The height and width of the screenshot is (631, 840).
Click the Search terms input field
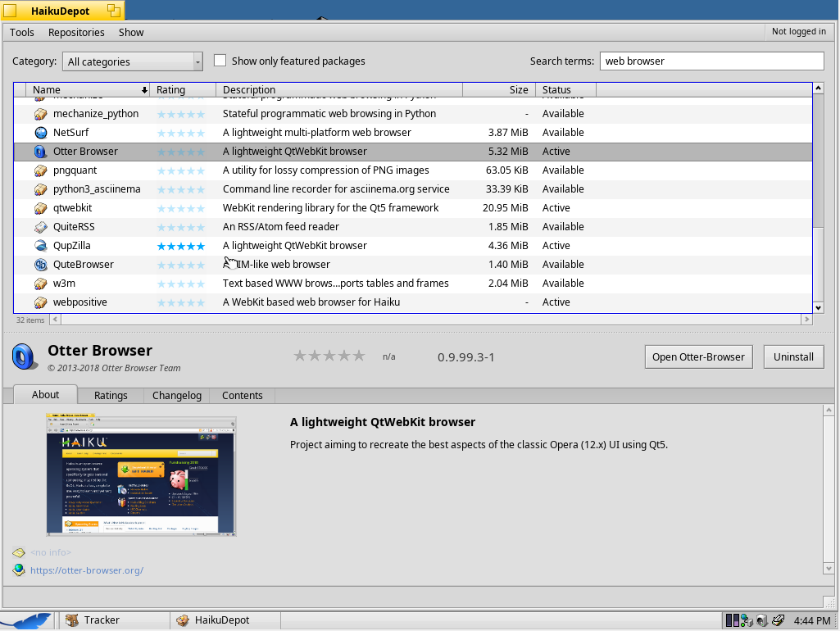[x=712, y=61]
